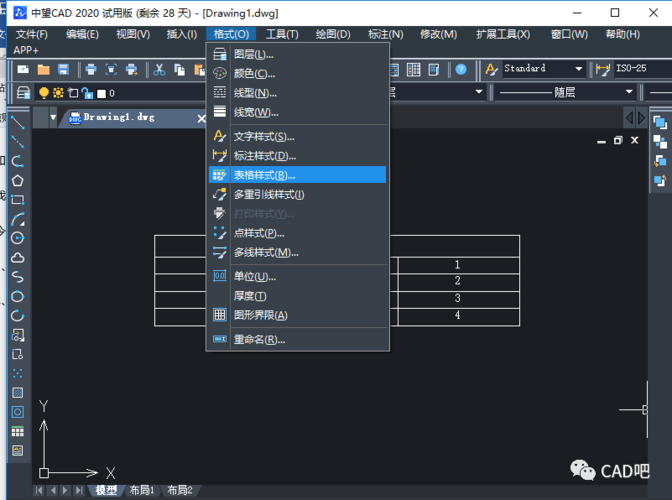Choose 标注样式(D)... menu entry
Screen dimensions: 672x500
click(297, 156)
